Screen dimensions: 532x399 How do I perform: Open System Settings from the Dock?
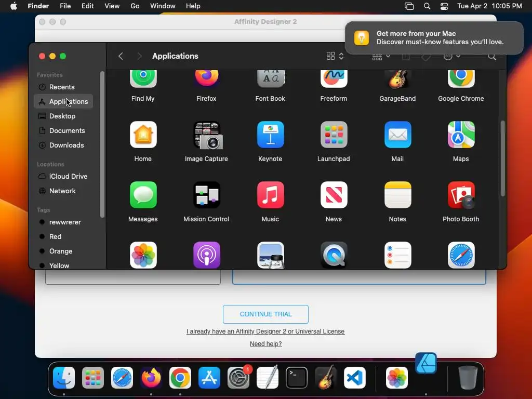pyautogui.click(x=238, y=378)
